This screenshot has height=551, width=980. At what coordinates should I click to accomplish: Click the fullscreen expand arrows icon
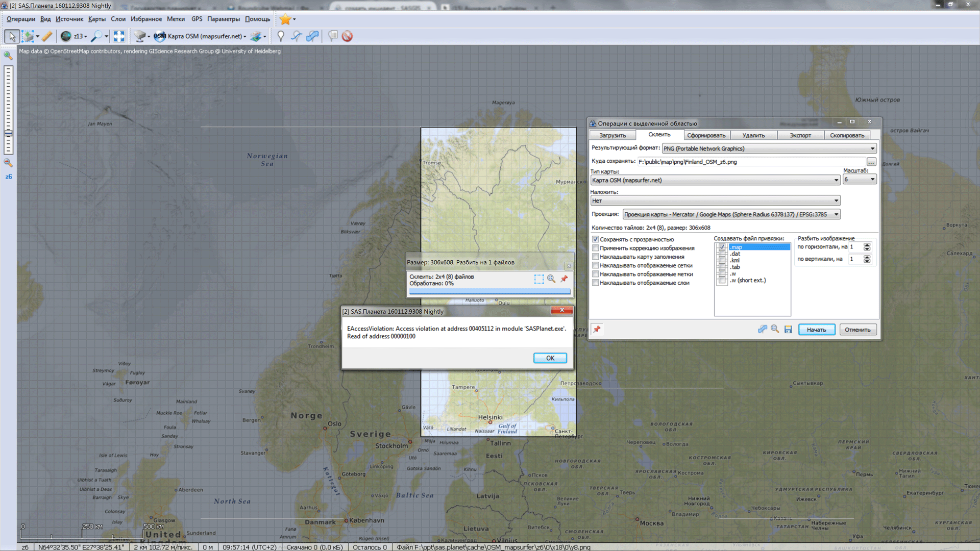click(x=119, y=36)
